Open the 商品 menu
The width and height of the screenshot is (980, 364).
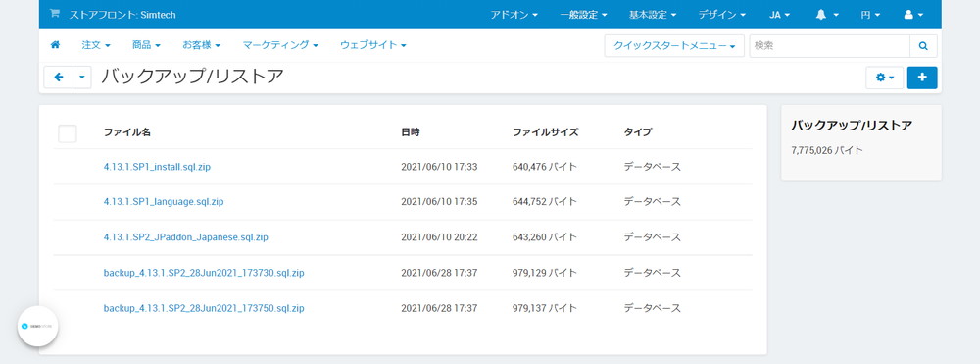coord(146,45)
